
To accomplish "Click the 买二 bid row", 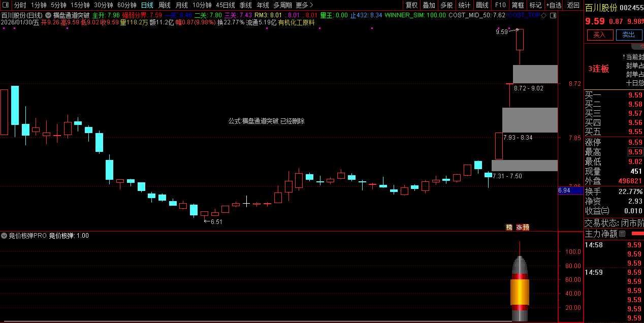I will 614,104.
